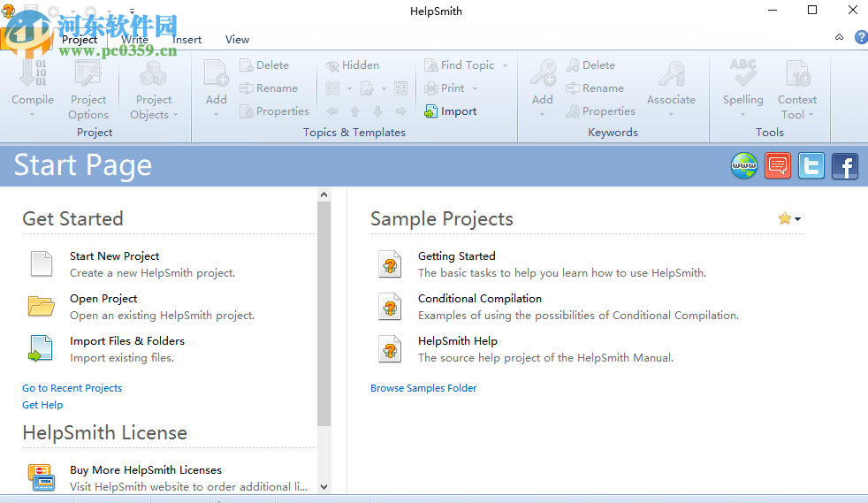Screen dimensions: 868x503
Task: Click the move topic left arrow icon
Action: pyautogui.click(x=332, y=111)
